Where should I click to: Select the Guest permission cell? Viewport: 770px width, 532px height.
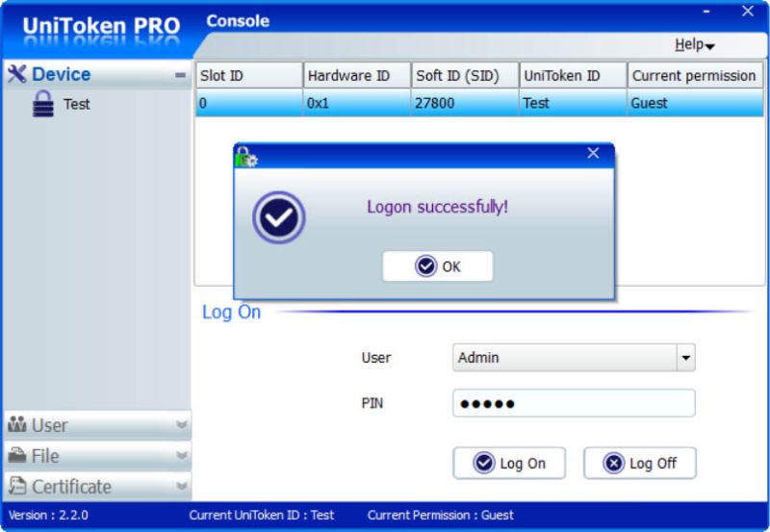695,103
